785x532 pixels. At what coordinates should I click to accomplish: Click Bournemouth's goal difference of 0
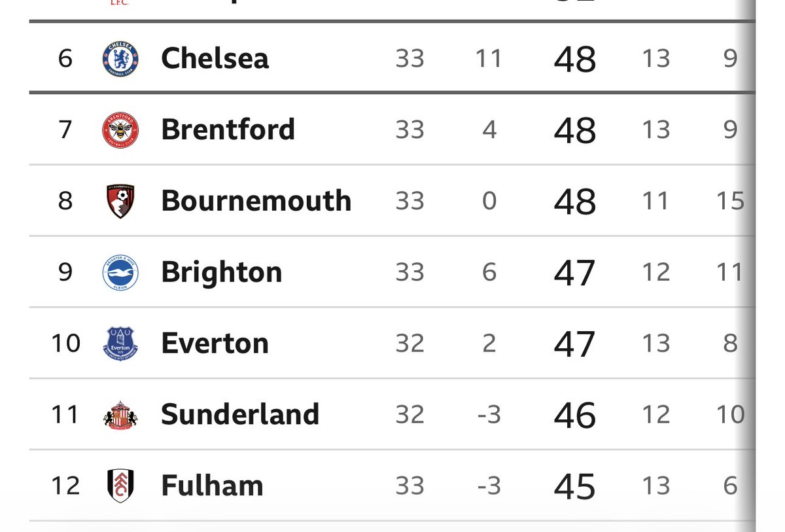[489, 201]
